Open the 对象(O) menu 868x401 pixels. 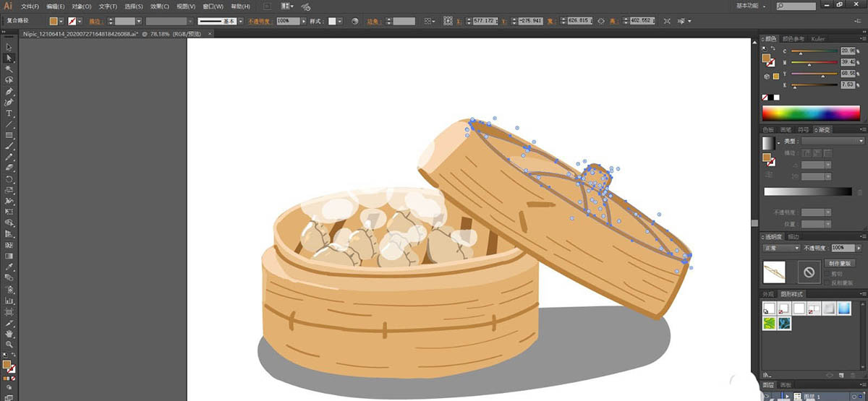(x=82, y=6)
